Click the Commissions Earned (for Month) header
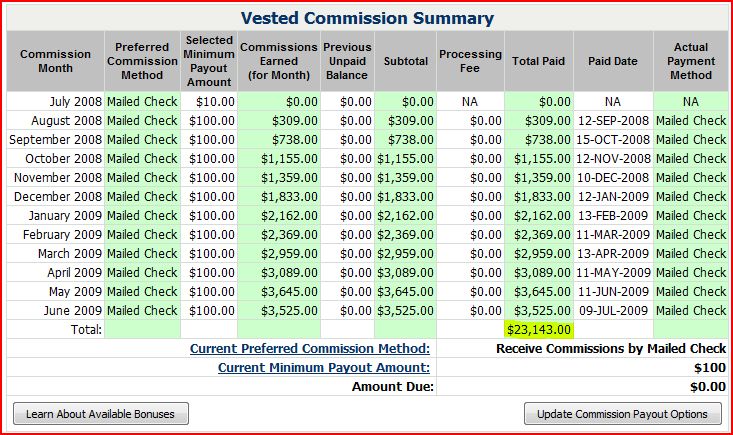The height and width of the screenshot is (435, 733). (279, 61)
